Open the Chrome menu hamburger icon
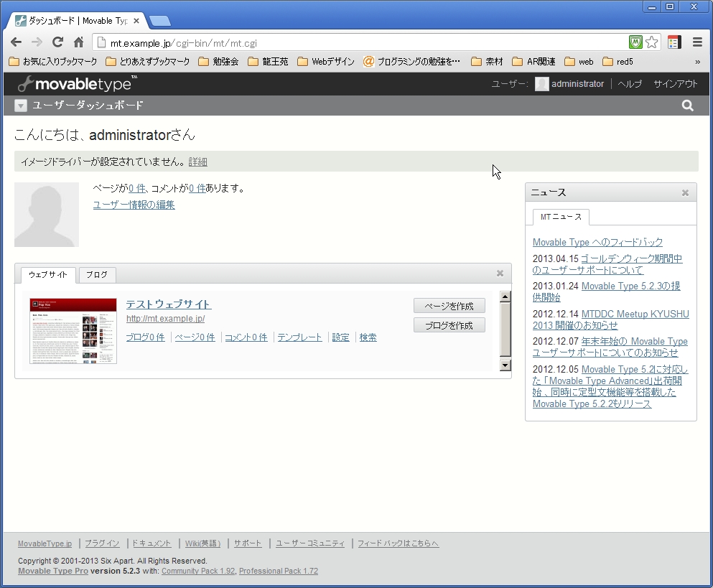This screenshot has width=713, height=588. coord(697,43)
